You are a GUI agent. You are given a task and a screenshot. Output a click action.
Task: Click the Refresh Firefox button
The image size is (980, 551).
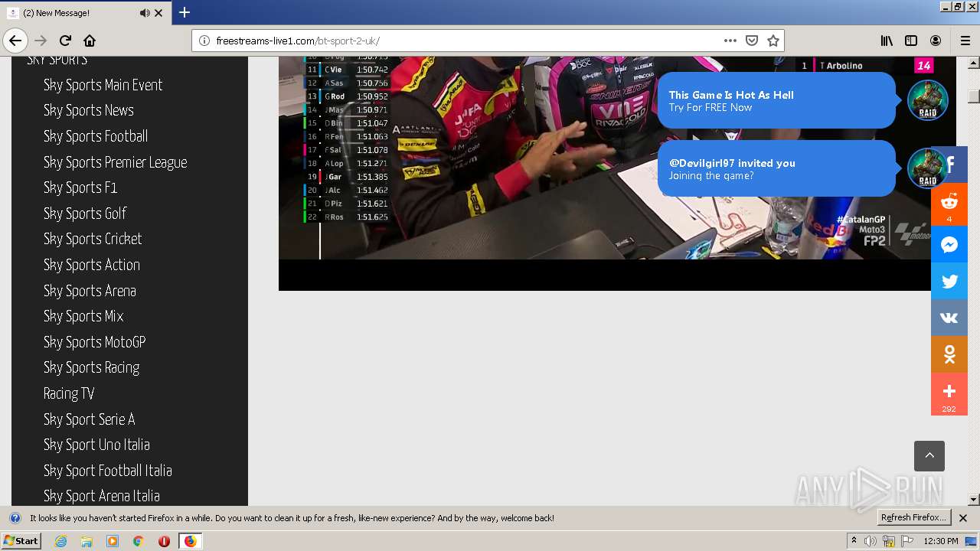click(913, 518)
